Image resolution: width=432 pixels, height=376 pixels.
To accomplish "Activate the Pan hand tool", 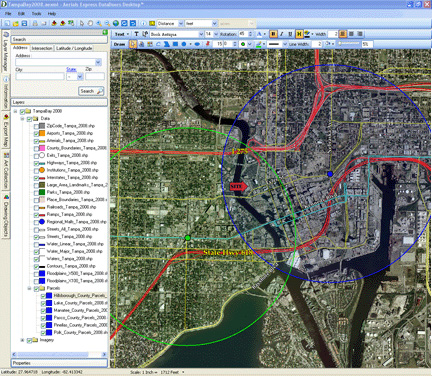I will pos(90,23).
